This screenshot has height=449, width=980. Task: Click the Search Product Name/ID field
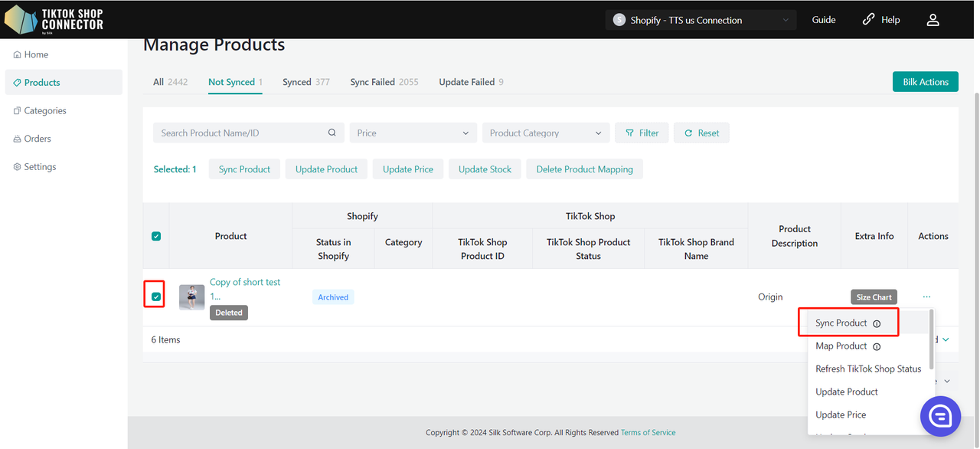pos(241,133)
